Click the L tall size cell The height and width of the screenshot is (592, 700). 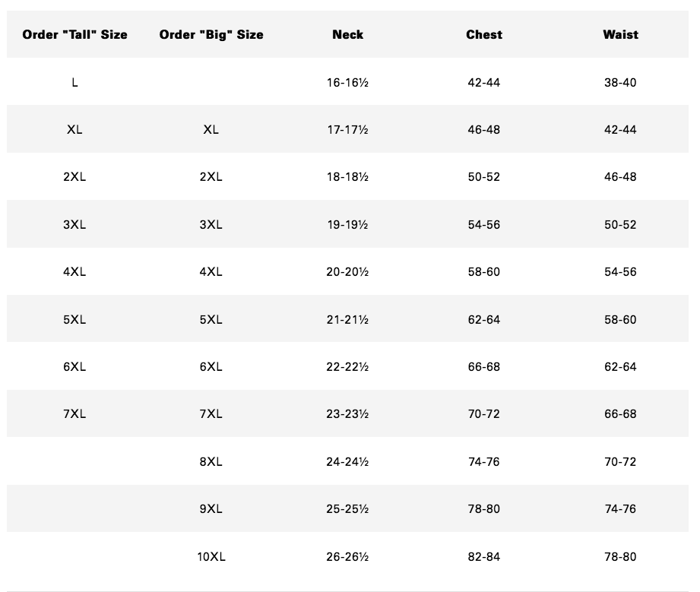point(74,82)
